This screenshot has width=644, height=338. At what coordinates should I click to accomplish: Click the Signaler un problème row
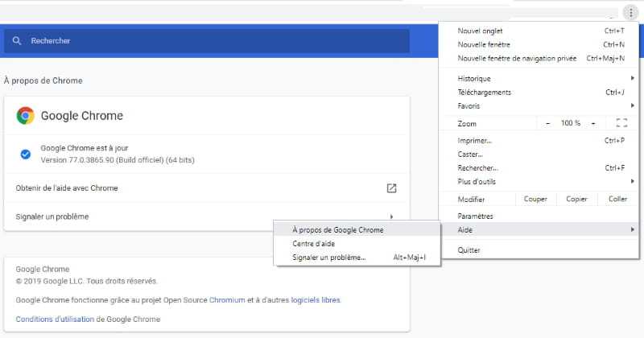[207, 216]
